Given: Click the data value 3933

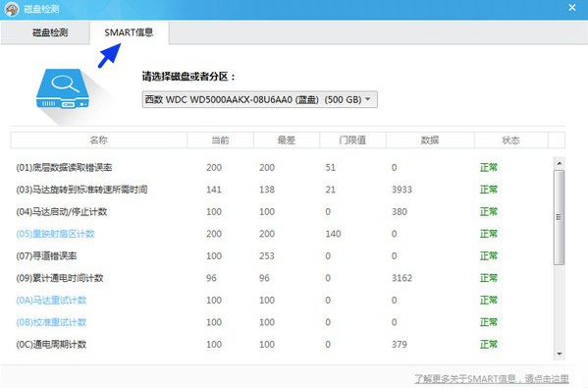Looking at the screenshot, I should pyautogui.click(x=401, y=190).
